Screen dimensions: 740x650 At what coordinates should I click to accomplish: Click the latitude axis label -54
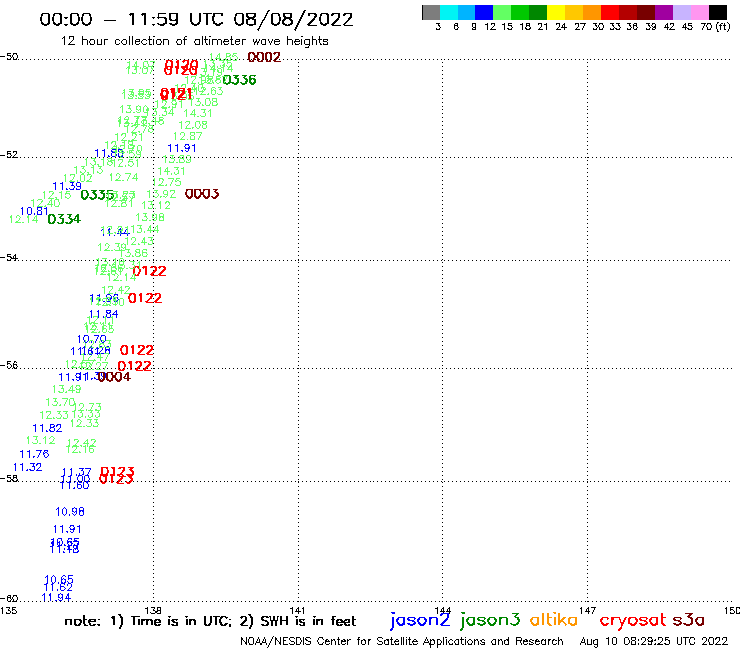(x=9, y=257)
